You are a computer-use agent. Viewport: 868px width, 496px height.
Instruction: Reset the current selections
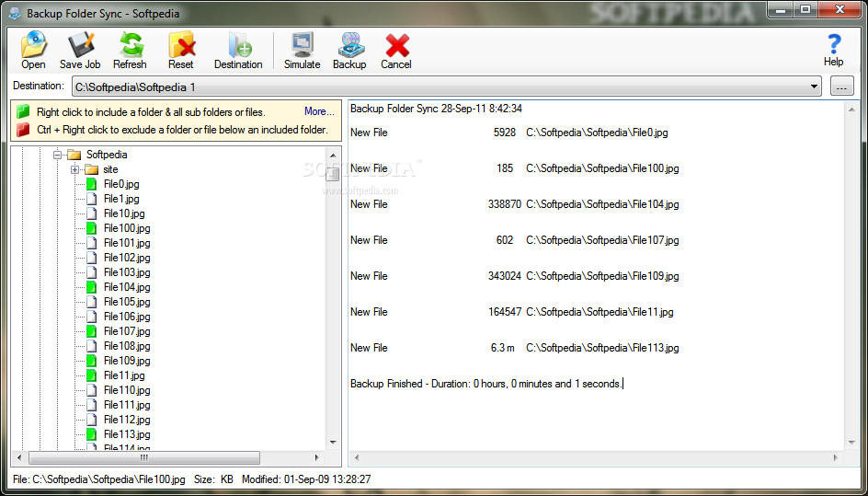pos(181,51)
